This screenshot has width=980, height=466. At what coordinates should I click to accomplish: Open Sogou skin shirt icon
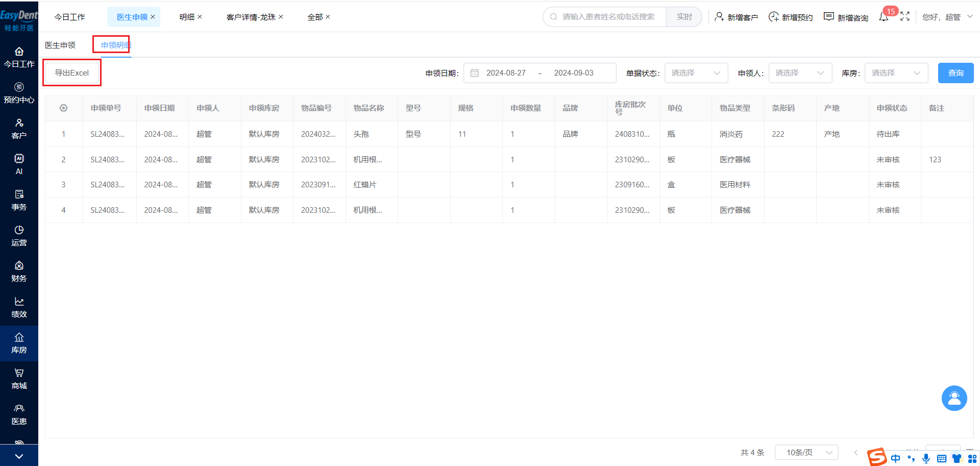(x=957, y=458)
